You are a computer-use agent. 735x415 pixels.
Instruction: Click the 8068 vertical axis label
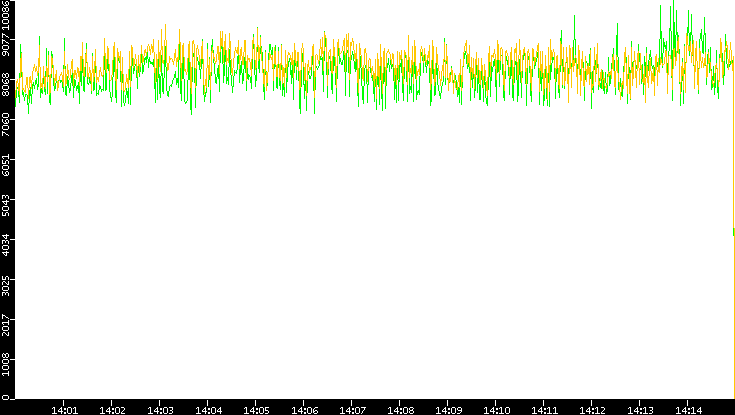click(5, 85)
